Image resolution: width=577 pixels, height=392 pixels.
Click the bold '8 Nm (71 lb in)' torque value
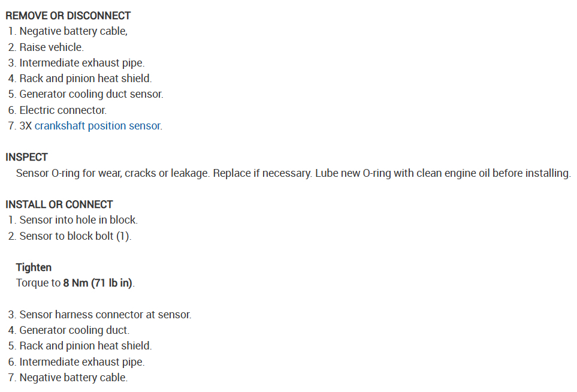(x=98, y=283)
